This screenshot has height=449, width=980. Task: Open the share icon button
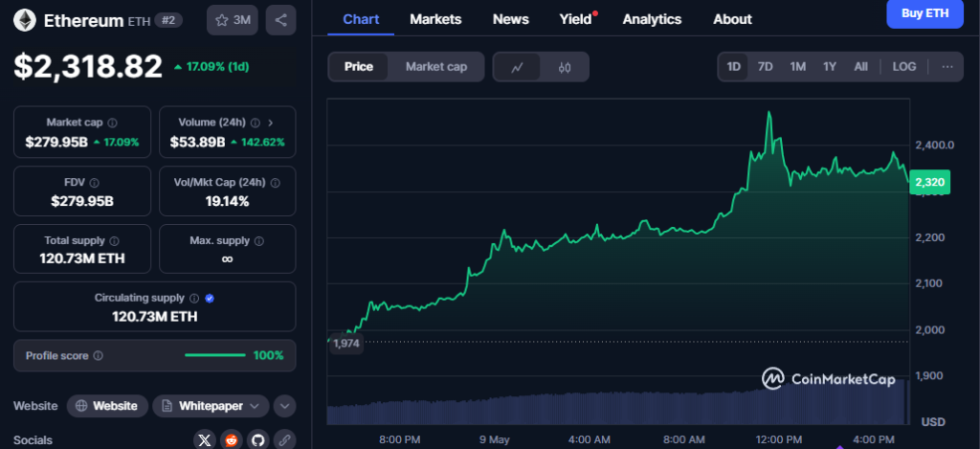point(280,20)
